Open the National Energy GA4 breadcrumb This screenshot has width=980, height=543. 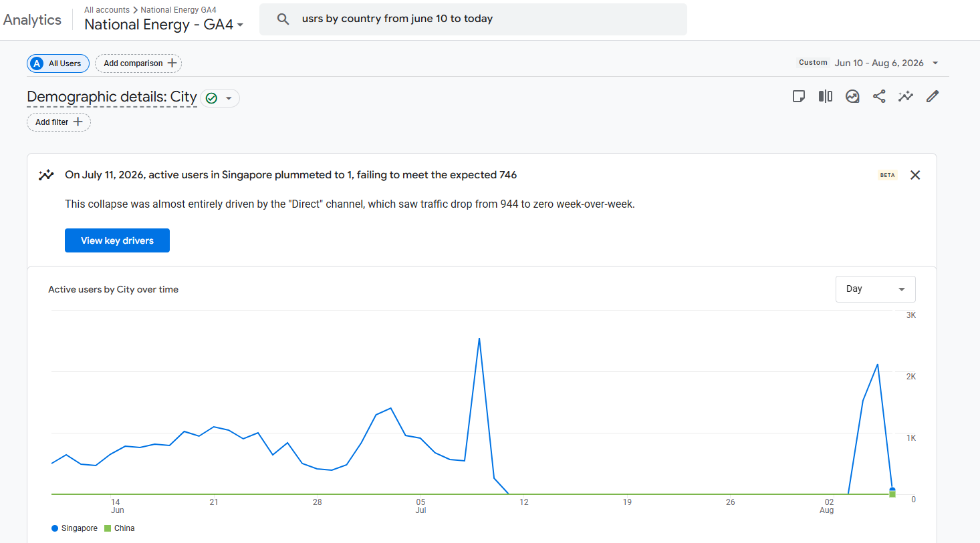(x=178, y=10)
